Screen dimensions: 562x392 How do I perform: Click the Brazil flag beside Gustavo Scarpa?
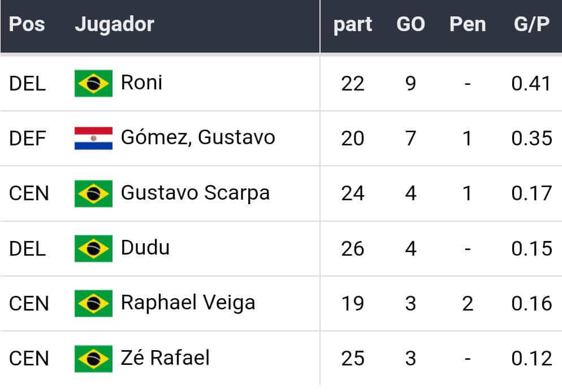coord(93,193)
